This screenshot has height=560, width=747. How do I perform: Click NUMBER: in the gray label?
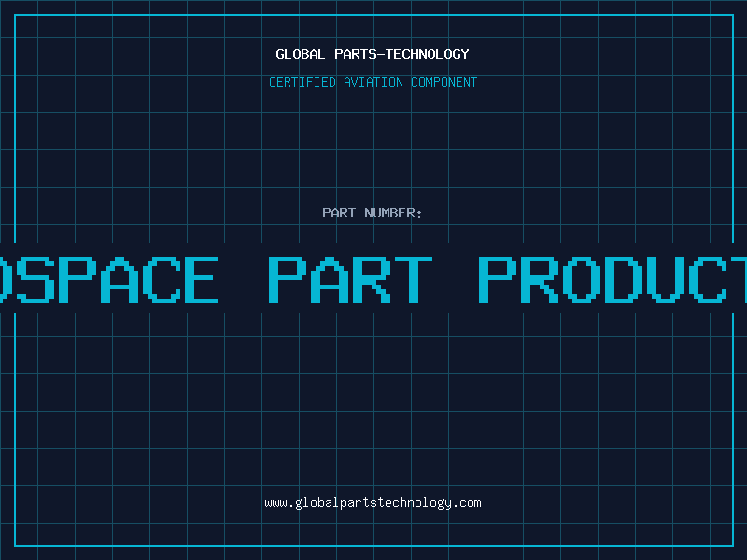[393, 213]
